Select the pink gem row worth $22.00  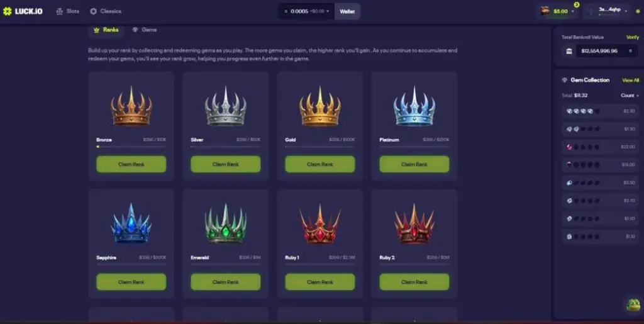click(x=600, y=147)
